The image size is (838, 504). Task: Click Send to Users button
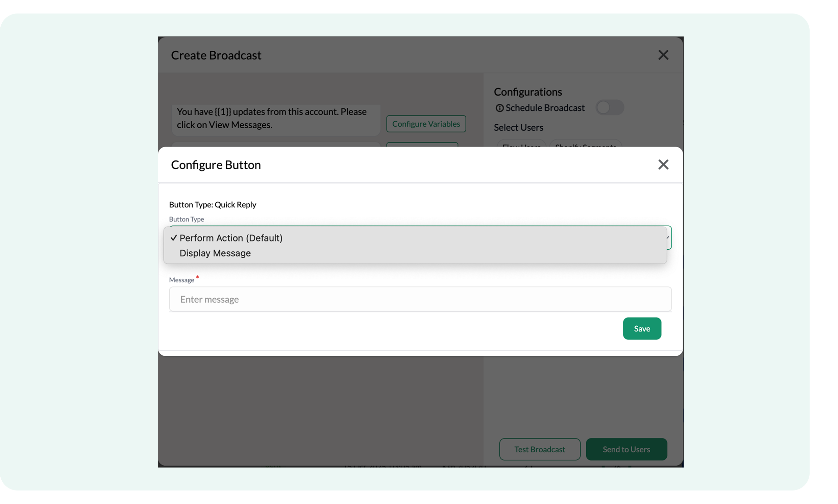[626, 449]
